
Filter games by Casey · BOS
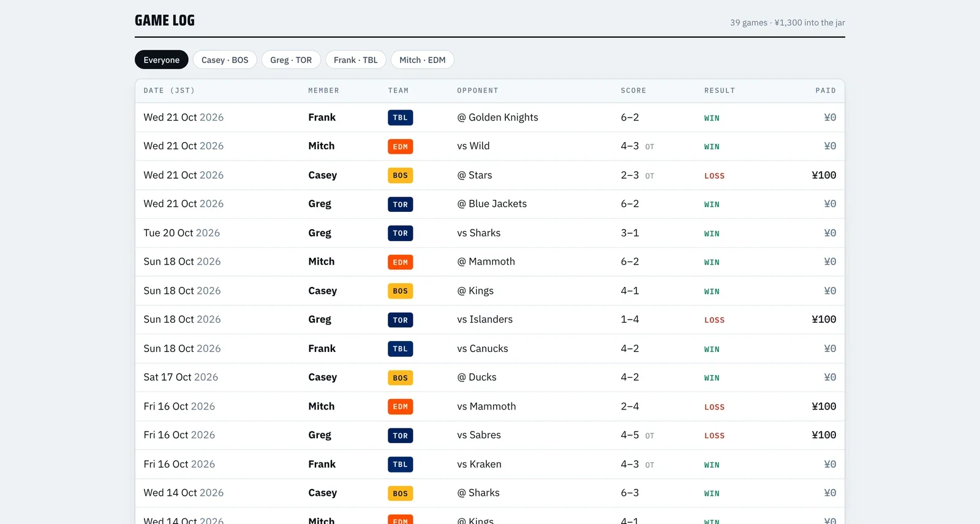pos(225,59)
